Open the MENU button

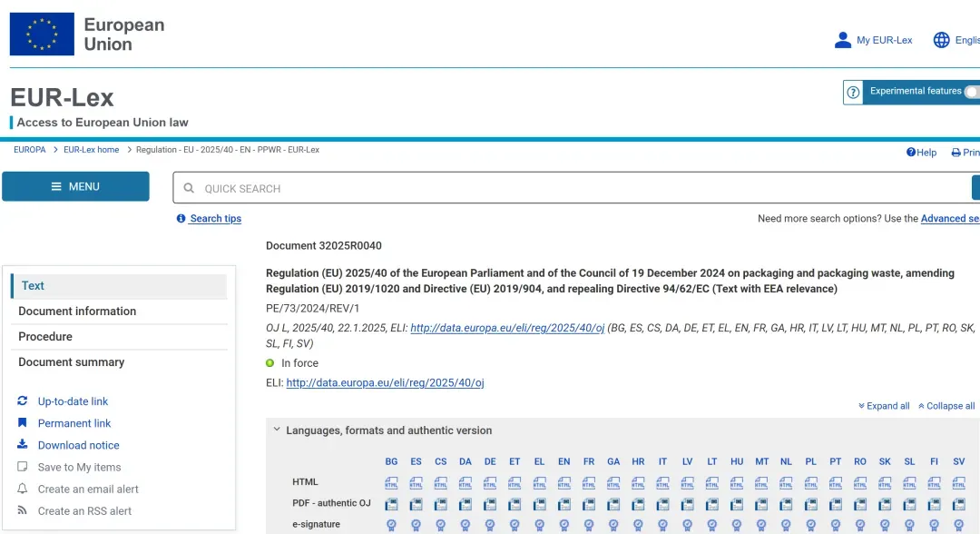(x=75, y=186)
